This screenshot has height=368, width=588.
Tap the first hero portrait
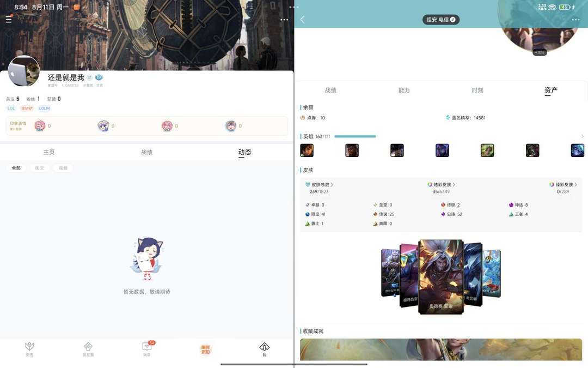click(x=307, y=150)
